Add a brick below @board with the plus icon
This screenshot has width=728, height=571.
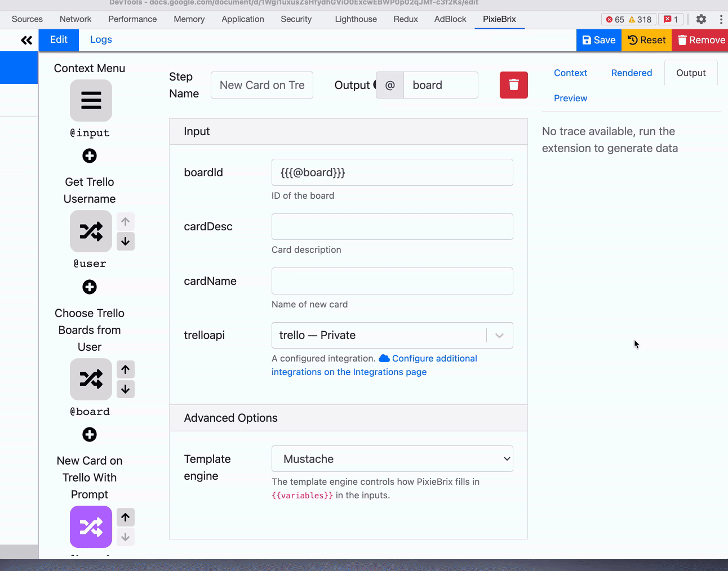(90, 435)
